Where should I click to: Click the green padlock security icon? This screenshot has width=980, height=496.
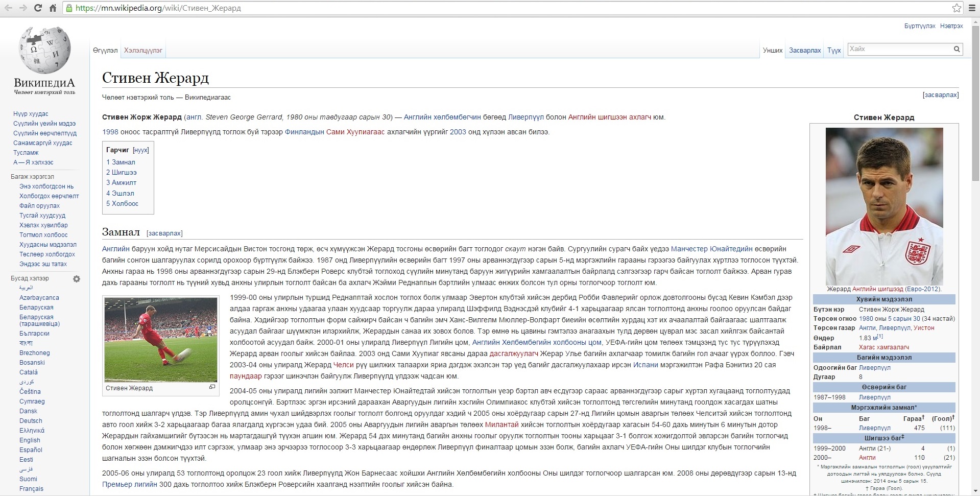[x=69, y=8]
